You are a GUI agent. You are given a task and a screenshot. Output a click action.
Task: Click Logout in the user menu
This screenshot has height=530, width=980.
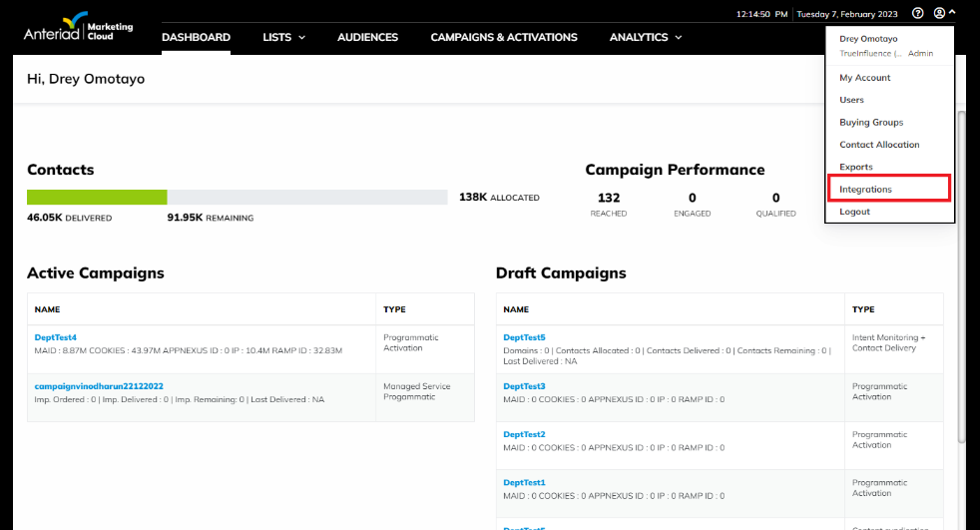click(854, 212)
